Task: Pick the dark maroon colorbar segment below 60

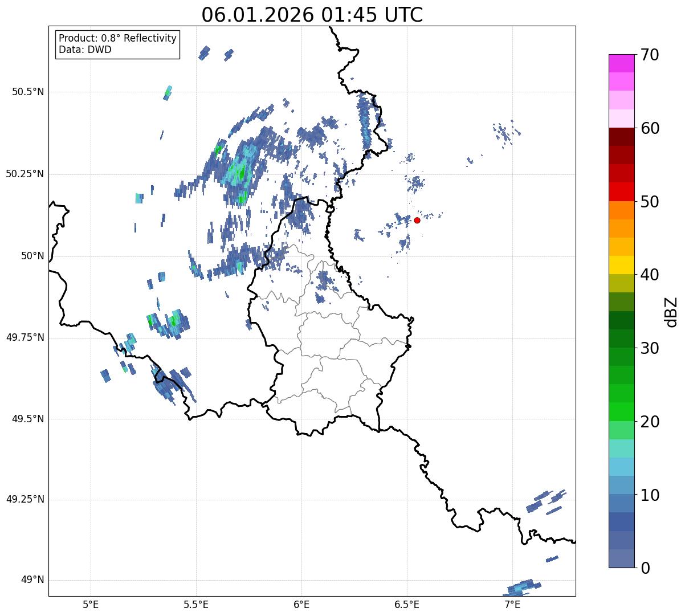Action: [621, 137]
